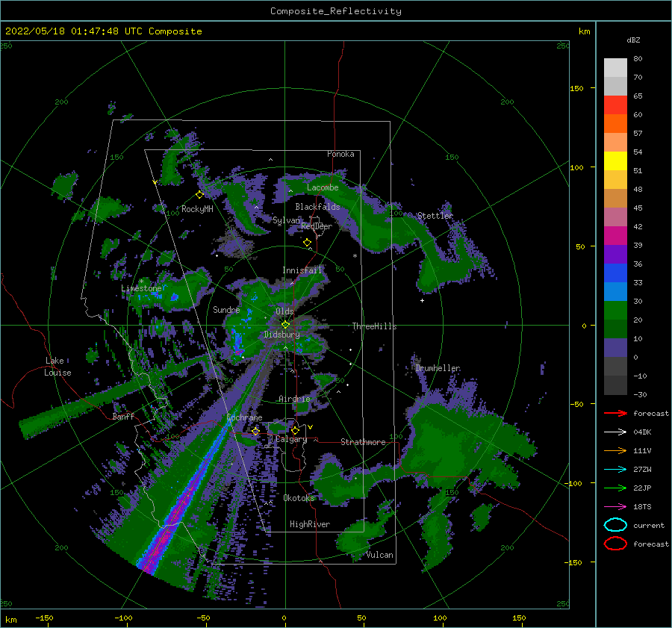Click the Calgary city label
This screenshot has width=672, height=628.
[291, 439]
